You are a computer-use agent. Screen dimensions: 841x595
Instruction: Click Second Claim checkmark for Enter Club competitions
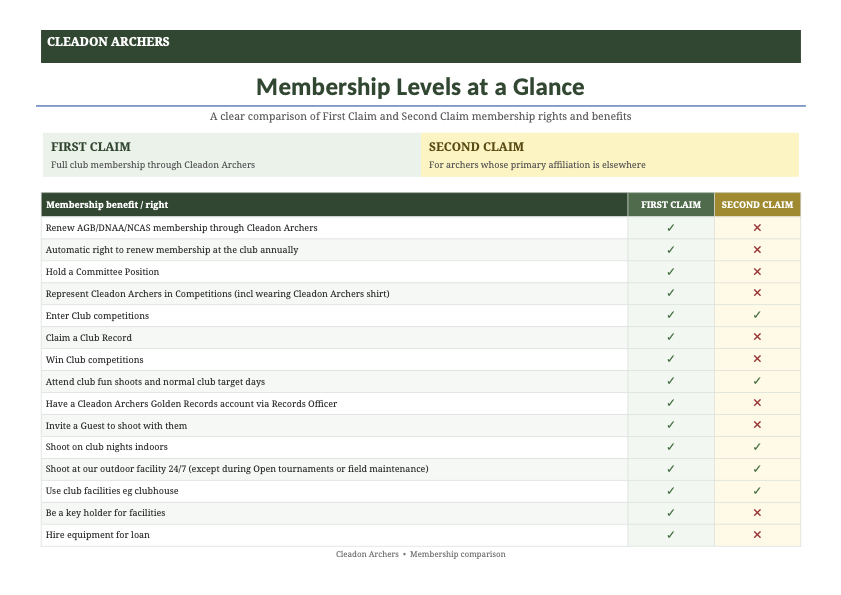click(757, 315)
